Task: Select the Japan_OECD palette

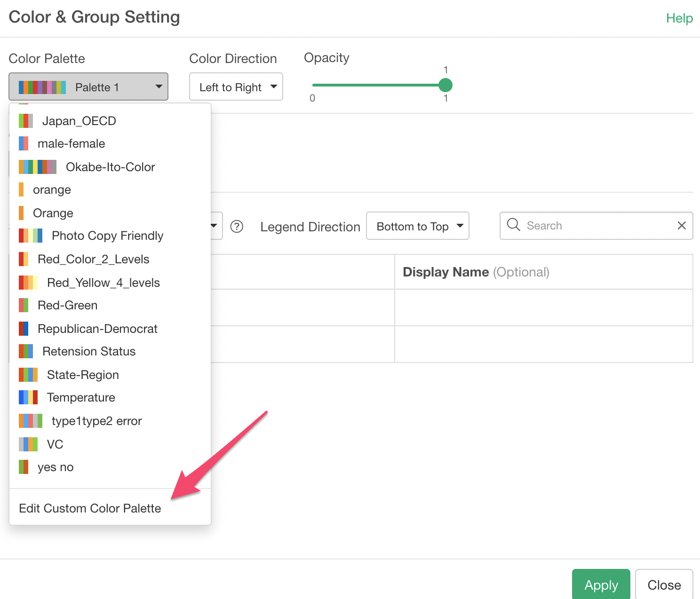Action: [110, 121]
